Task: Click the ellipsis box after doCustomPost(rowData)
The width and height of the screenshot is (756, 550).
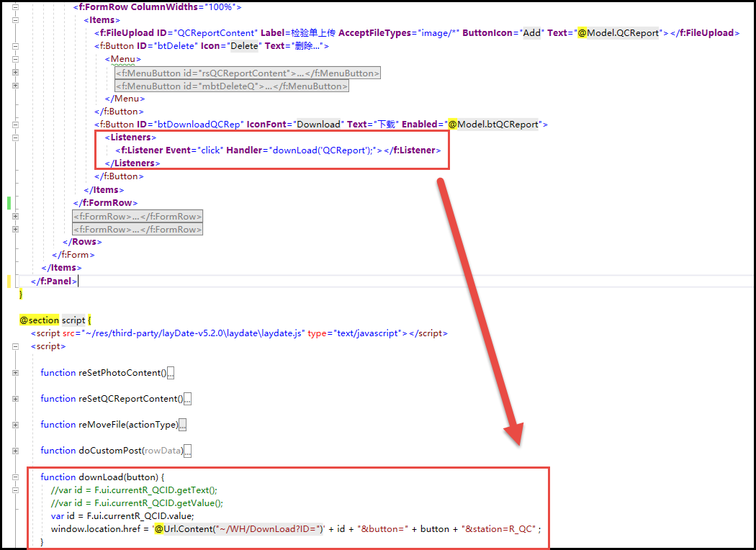Action: (187, 451)
